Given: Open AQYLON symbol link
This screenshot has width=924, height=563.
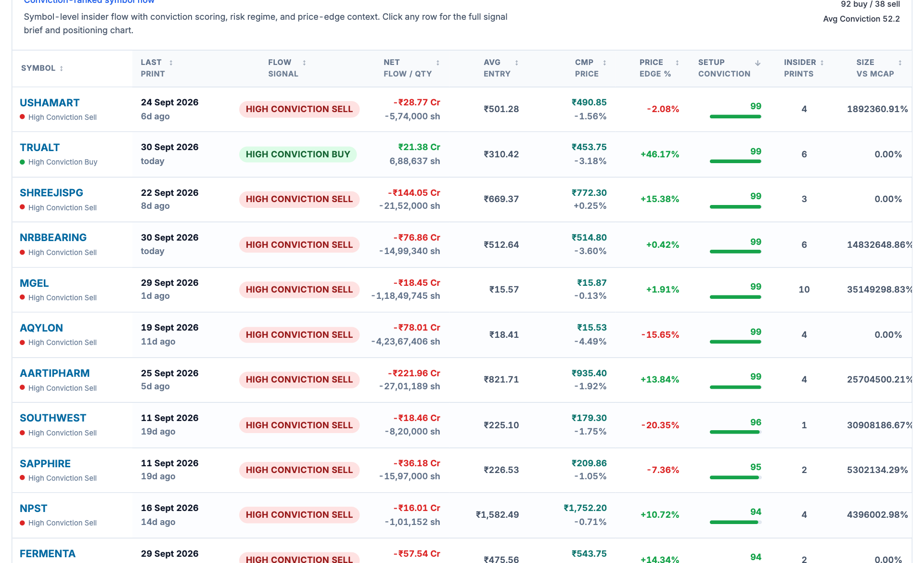Looking at the screenshot, I should click(x=41, y=328).
